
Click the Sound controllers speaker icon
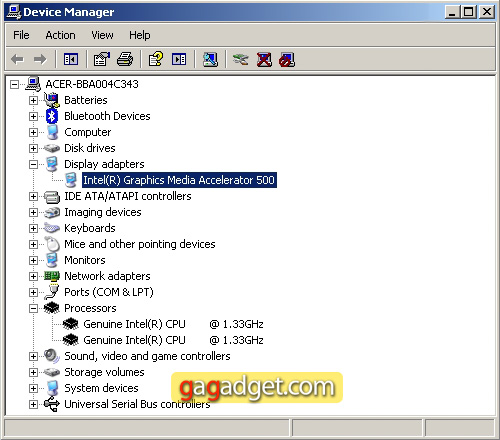(x=52, y=356)
